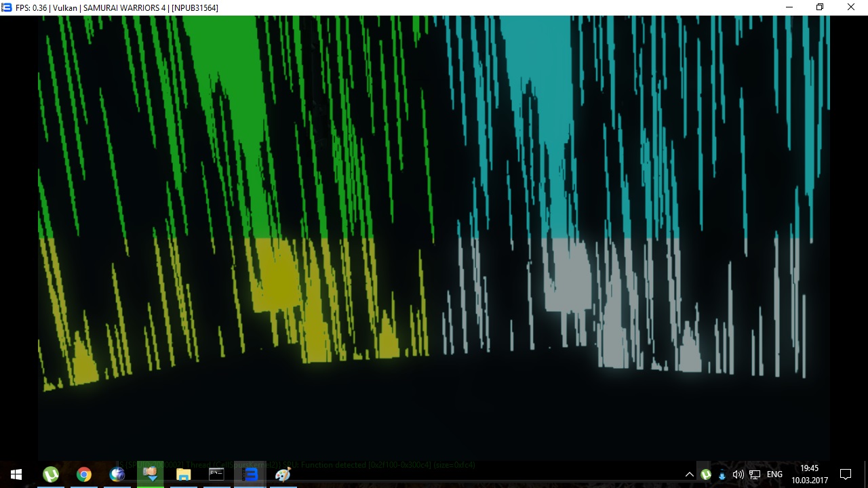Open the blue globe browser taskbar icon
868x488 pixels.
tap(117, 474)
